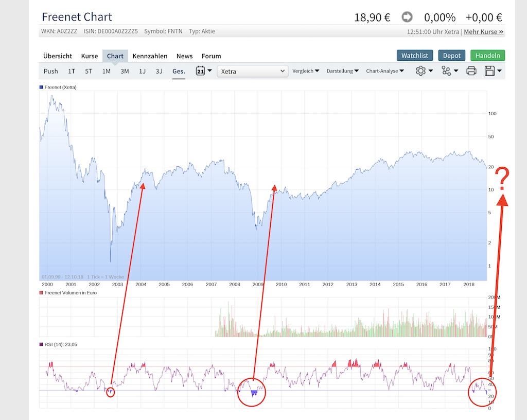Click the 100 price axis label
Viewport: 527px width, 420px height.
492,114
